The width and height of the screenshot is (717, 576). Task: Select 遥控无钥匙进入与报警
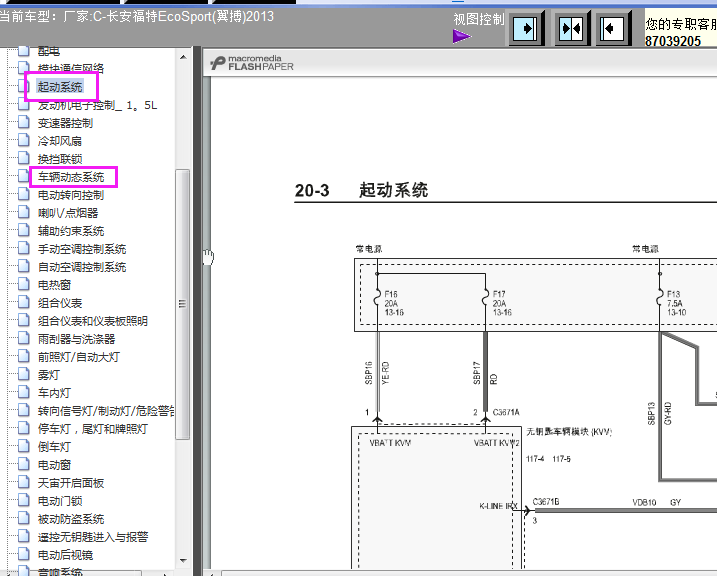93,537
